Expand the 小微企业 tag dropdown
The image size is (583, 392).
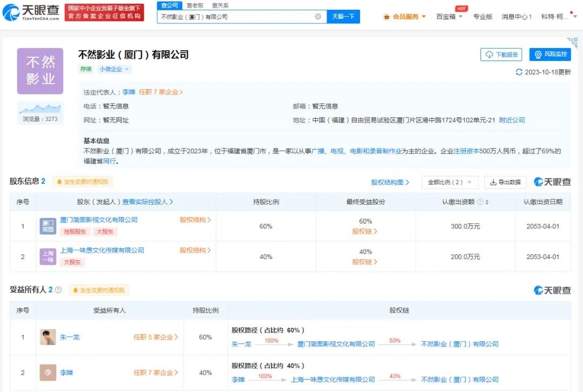[x=114, y=69]
